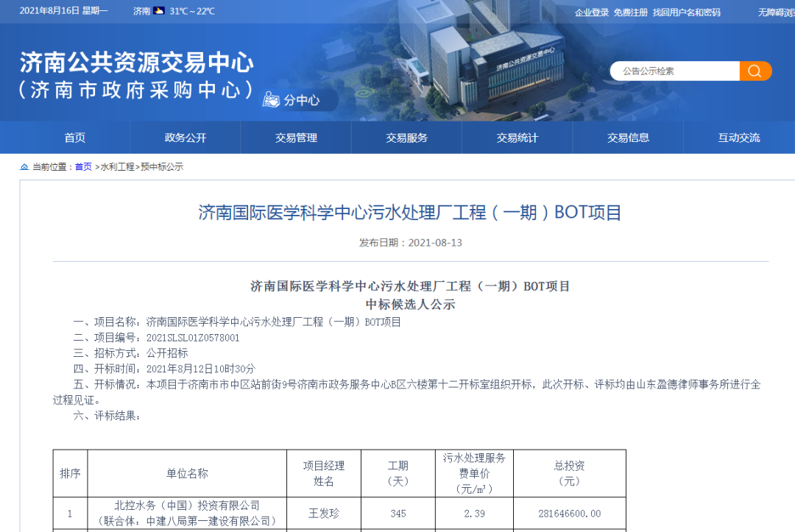Click the 济南公共资源交易中心 site title
This screenshot has width=795, height=532.
click(x=137, y=63)
